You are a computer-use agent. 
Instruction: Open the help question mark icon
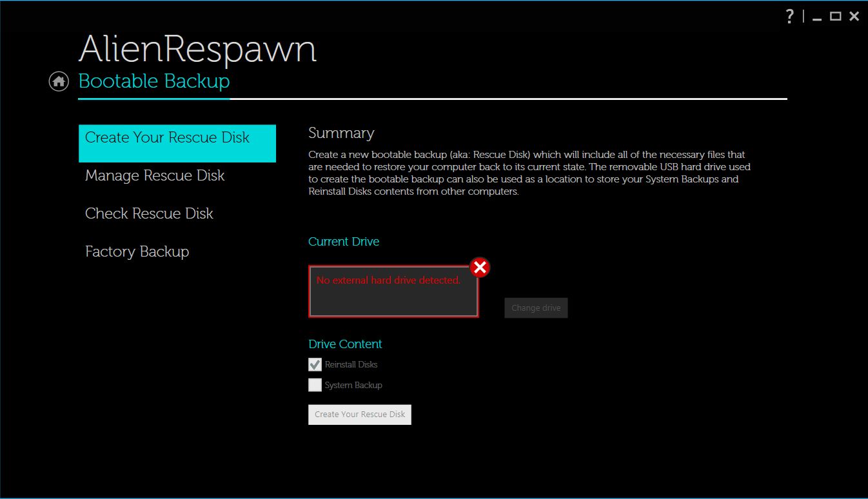click(x=789, y=16)
